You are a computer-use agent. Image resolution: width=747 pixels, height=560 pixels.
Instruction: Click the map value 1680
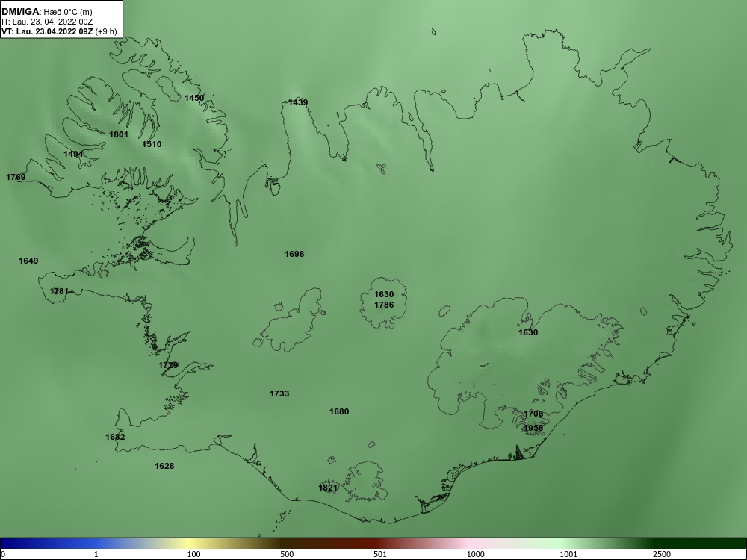[x=339, y=412]
